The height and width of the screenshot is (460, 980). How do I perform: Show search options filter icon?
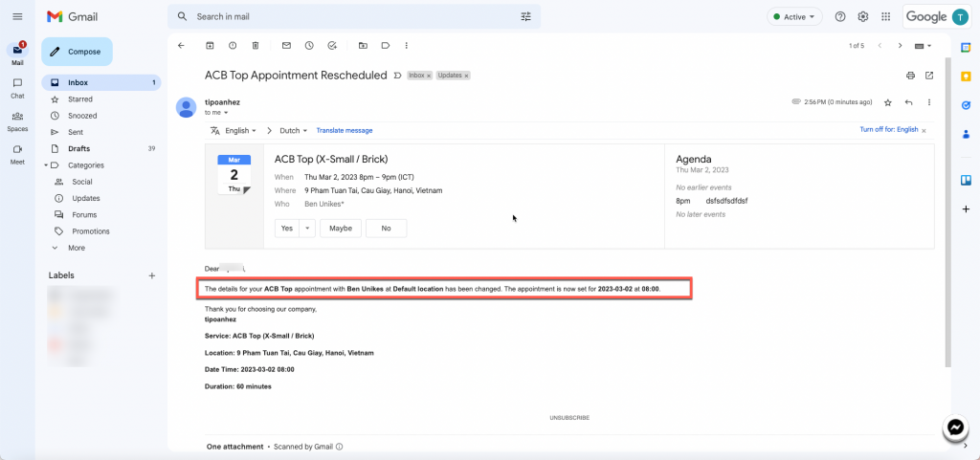coord(525,17)
